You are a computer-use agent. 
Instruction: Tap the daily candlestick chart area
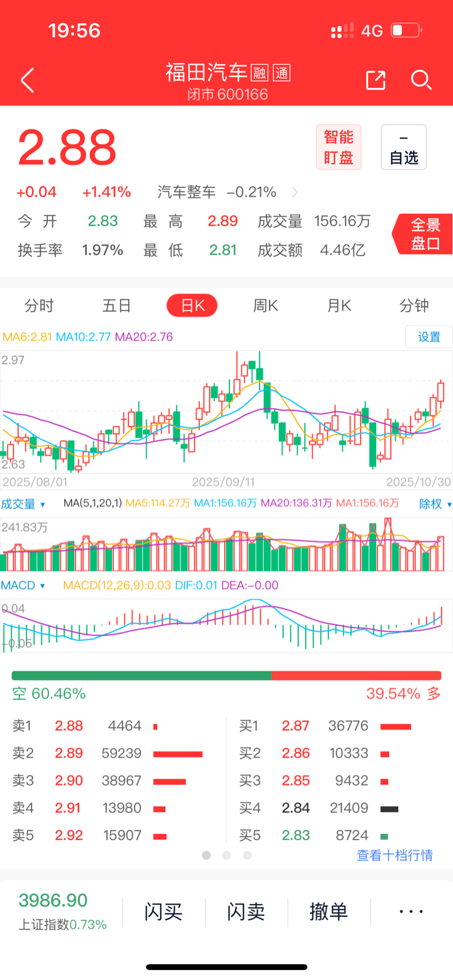226,413
